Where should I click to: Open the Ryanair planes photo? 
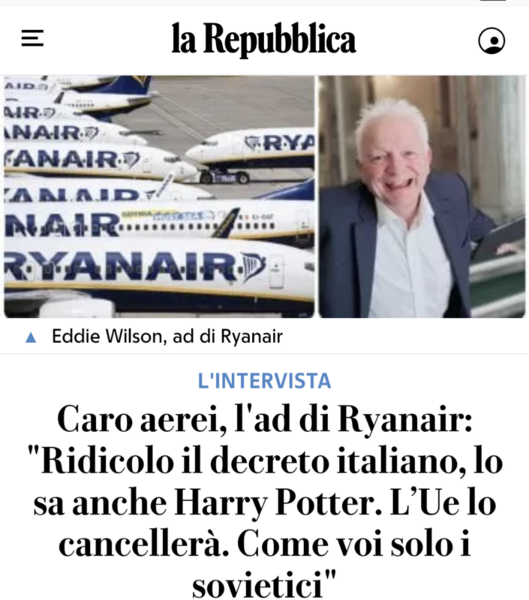point(159,196)
